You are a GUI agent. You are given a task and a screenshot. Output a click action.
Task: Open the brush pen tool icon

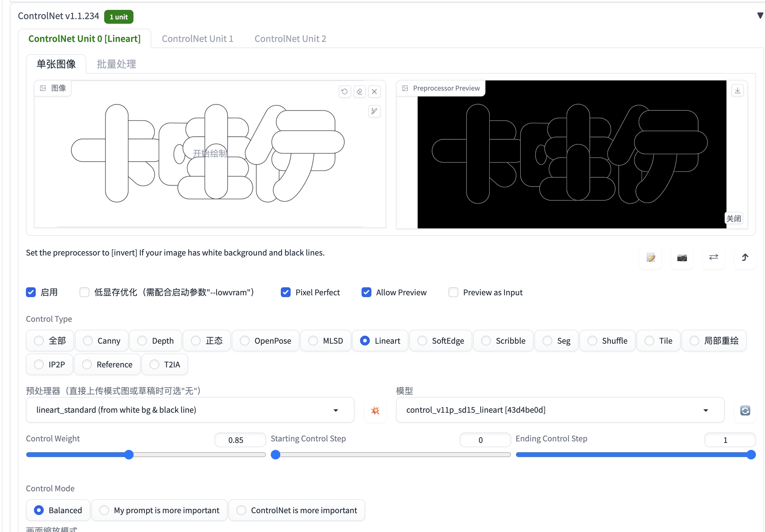point(374,111)
